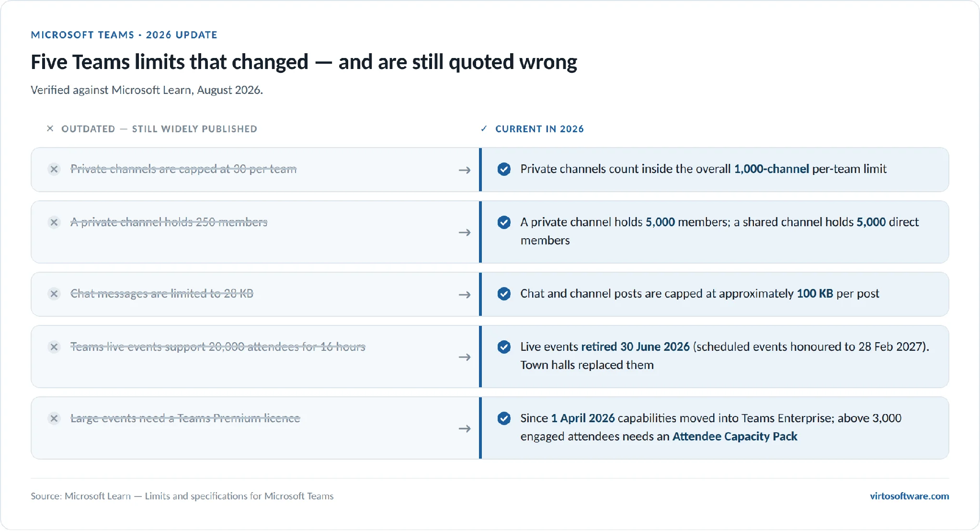Click the arrow in the Teams Premium licence row
The height and width of the screenshot is (531, 980).
coord(465,428)
